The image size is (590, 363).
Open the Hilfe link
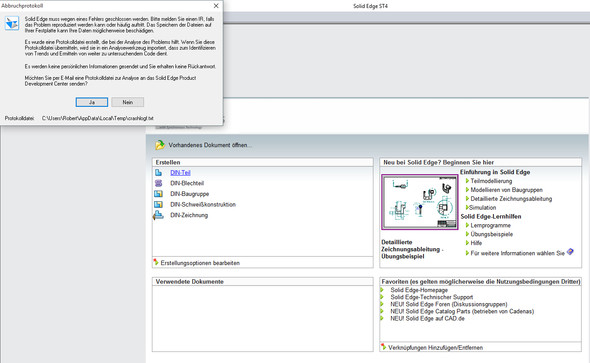[x=476, y=243]
